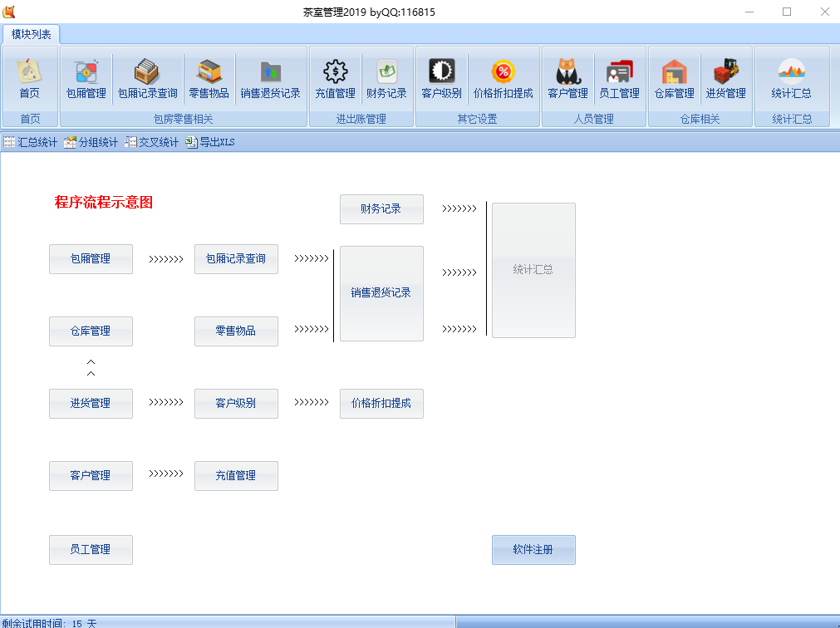Switch to the 模块列表 tab
The height and width of the screenshot is (628, 840).
[31, 35]
